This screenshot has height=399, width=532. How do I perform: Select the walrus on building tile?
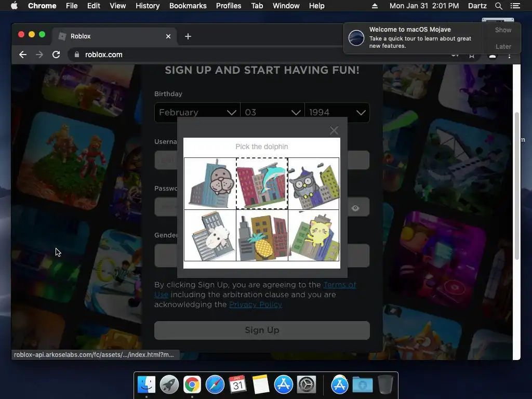point(210,183)
